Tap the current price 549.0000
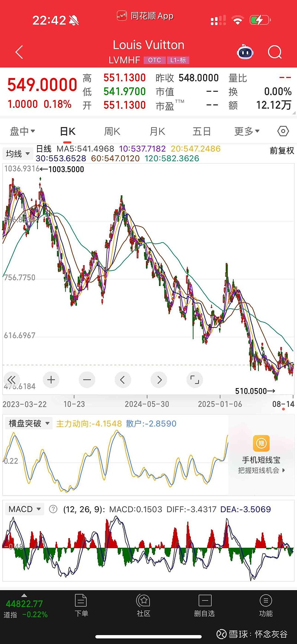 (x=42, y=85)
